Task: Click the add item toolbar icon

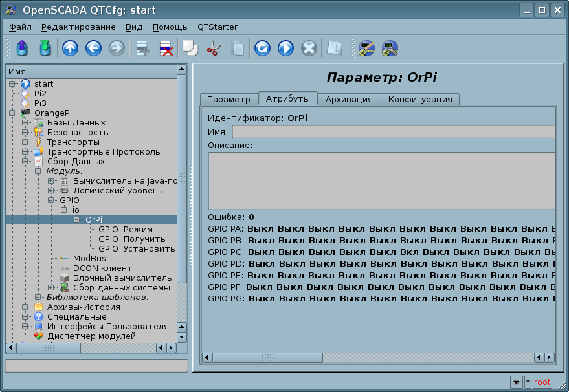Action: point(142,48)
